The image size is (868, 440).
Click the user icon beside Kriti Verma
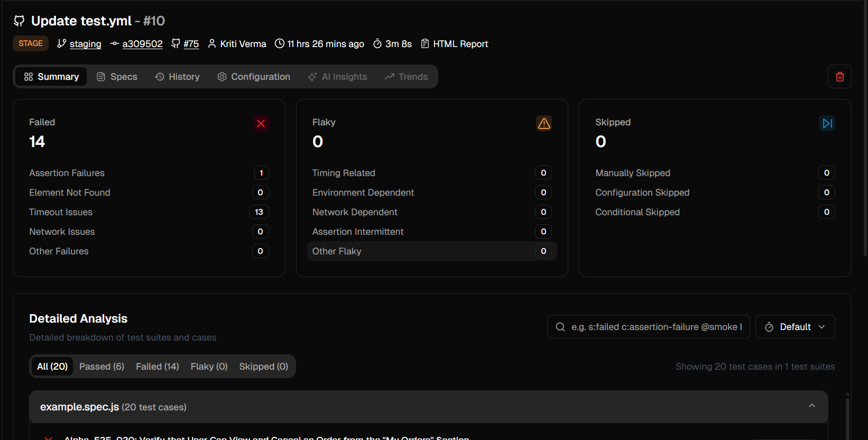(212, 43)
